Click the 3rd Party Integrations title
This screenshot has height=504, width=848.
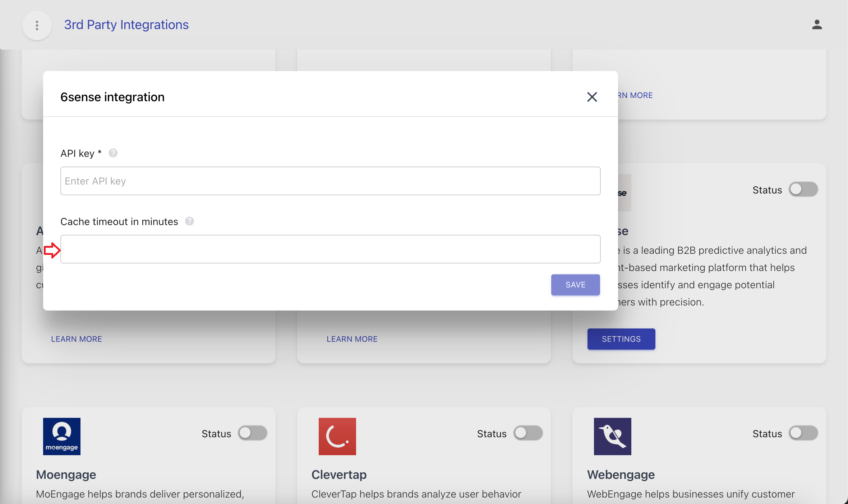(x=126, y=25)
